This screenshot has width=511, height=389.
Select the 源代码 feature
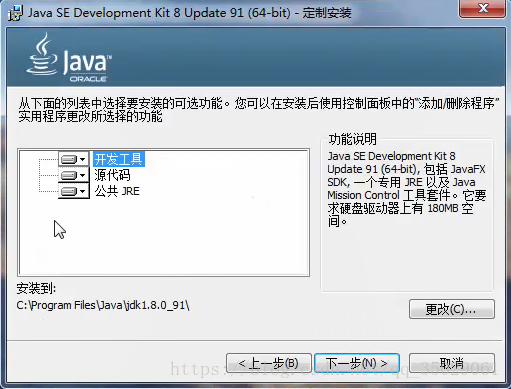click(x=112, y=175)
